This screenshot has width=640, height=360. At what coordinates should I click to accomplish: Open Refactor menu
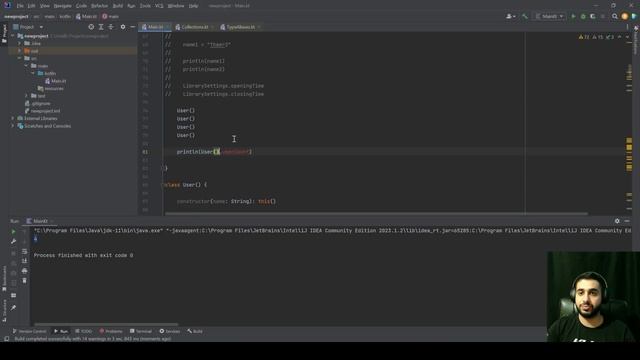pos(99,6)
